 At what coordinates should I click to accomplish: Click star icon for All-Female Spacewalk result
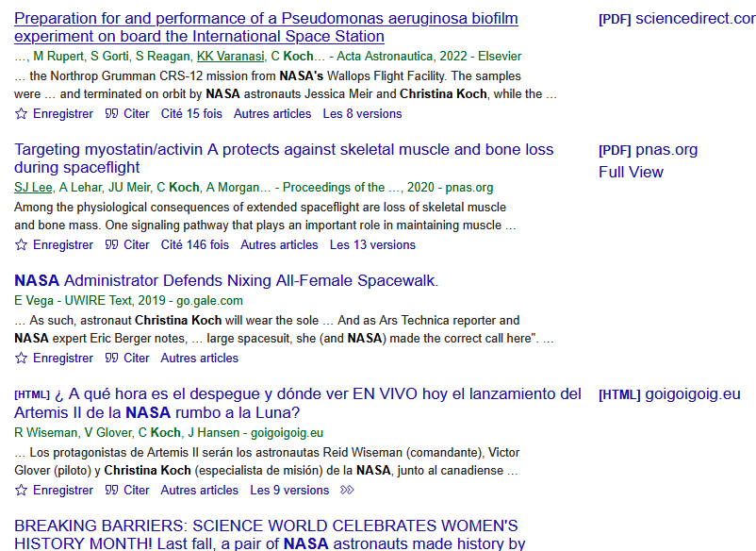pos(21,358)
